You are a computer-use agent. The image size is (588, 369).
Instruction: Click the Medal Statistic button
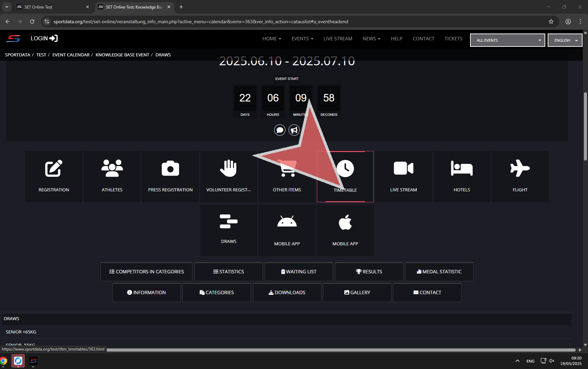coord(439,272)
